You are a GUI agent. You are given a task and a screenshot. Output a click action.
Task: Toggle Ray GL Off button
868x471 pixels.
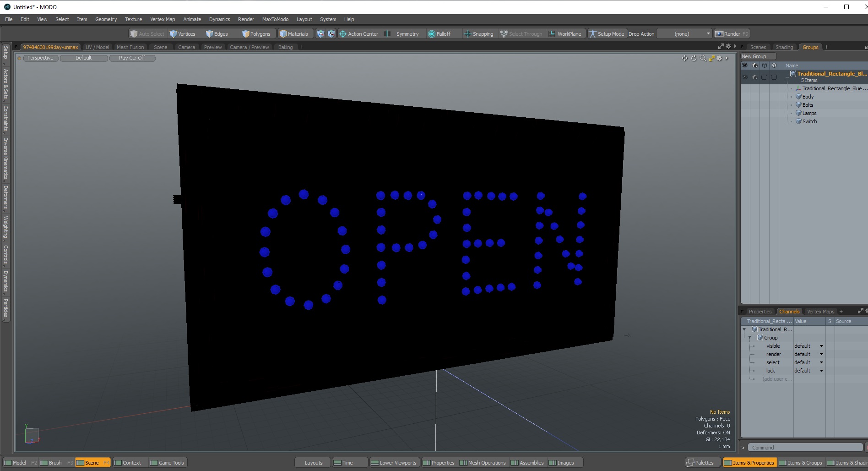[132, 58]
